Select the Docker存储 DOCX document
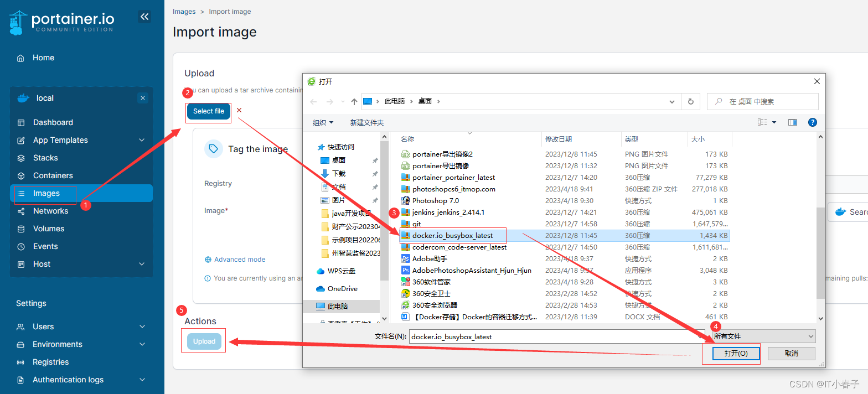 coord(476,317)
